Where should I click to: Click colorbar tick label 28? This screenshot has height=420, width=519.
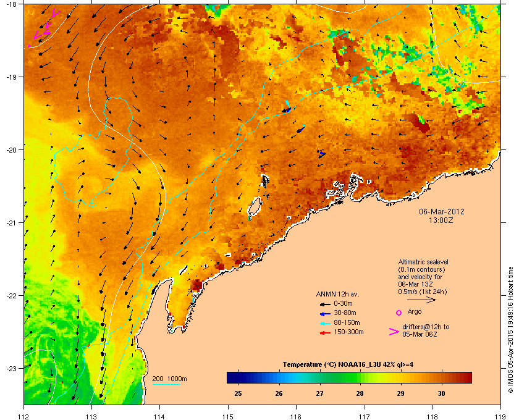coord(360,394)
